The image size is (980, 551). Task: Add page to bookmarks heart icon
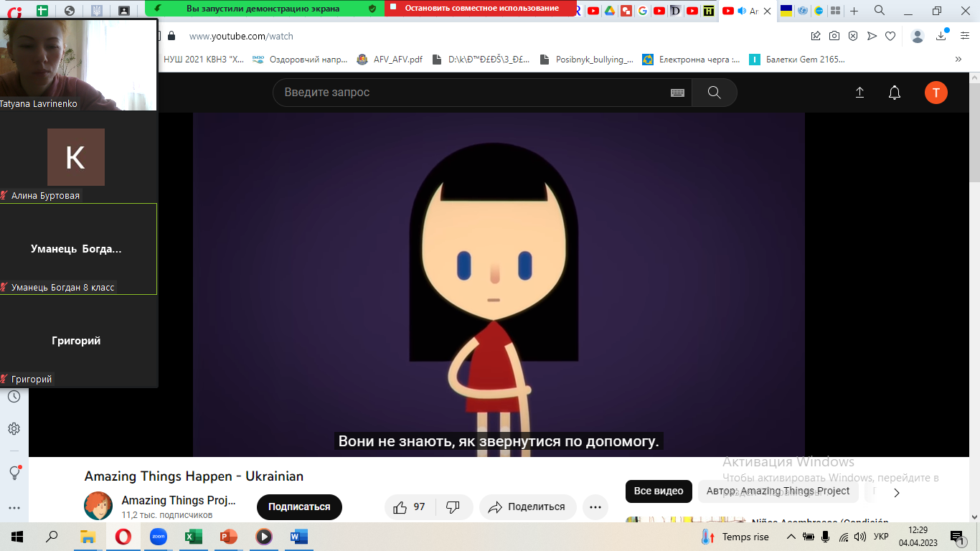pos(890,36)
